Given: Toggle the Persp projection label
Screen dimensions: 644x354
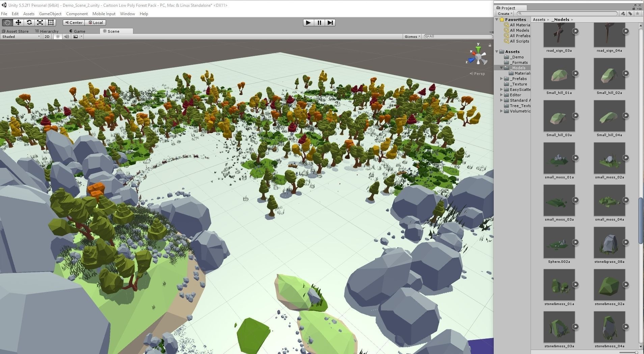Looking at the screenshot, I should [477, 74].
